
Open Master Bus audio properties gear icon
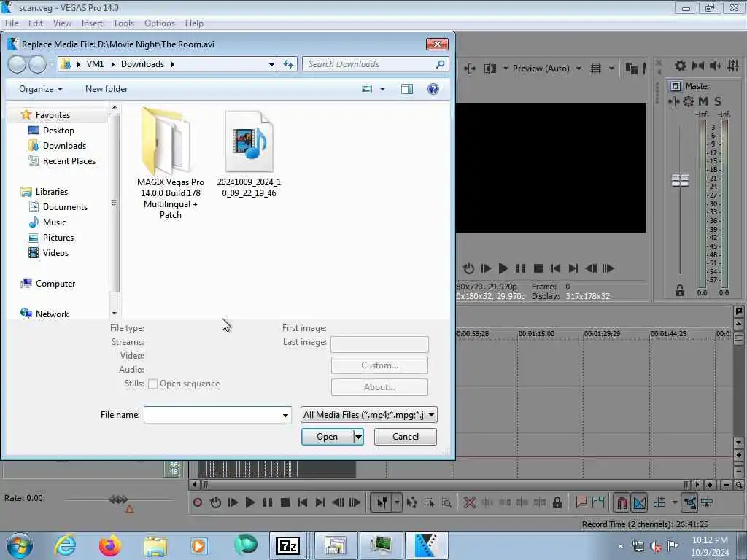tap(681, 66)
